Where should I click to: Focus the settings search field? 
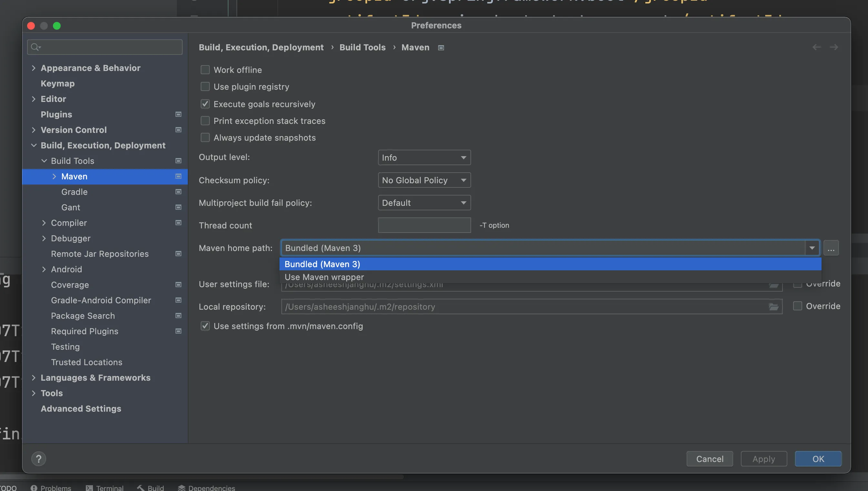(x=105, y=47)
